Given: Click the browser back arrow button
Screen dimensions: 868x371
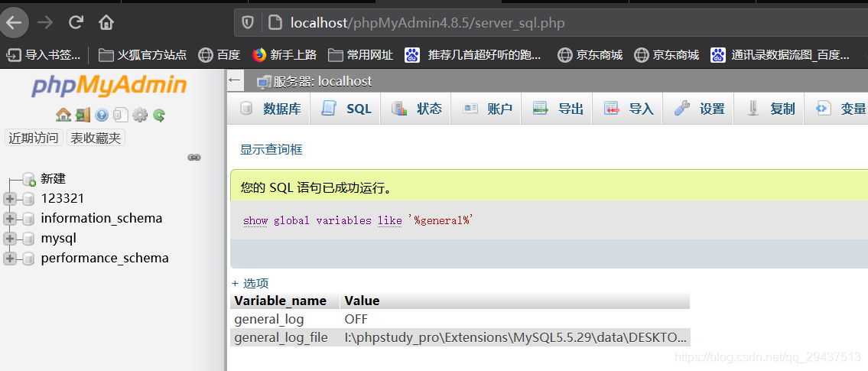Looking at the screenshot, I should coord(12,22).
